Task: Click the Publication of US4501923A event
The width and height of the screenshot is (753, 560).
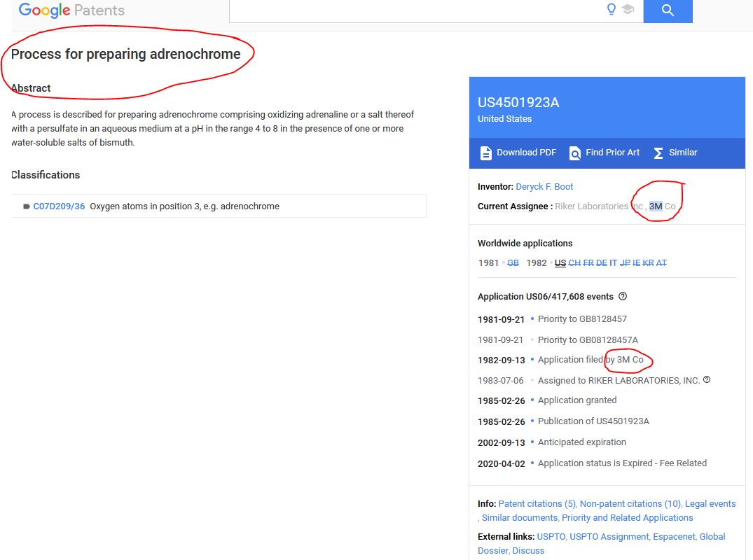Action: tap(593, 421)
